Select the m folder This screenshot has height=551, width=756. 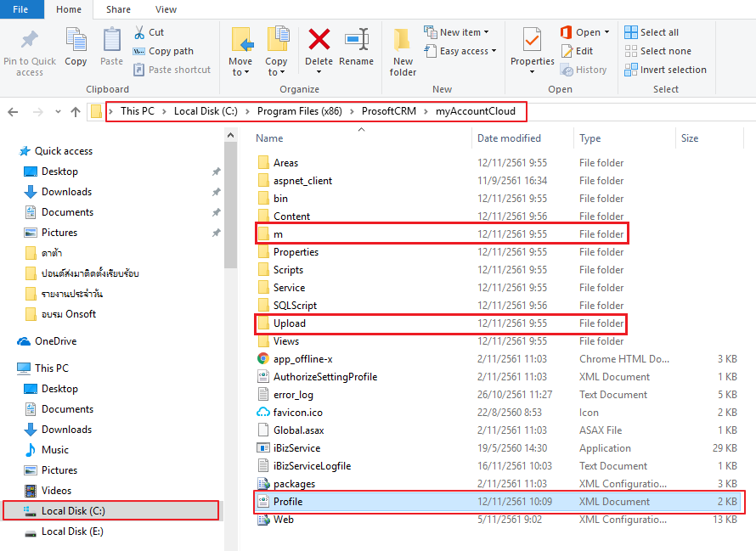[x=442, y=234]
